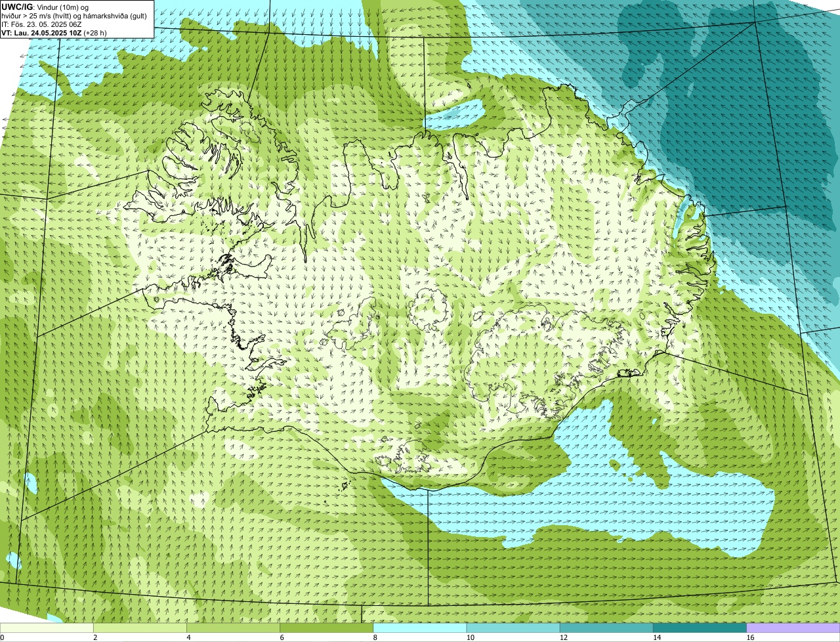This screenshot has width=840, height=642.
Task: Click the 4–6 green legend swatch
Action: tap(233, 628)
